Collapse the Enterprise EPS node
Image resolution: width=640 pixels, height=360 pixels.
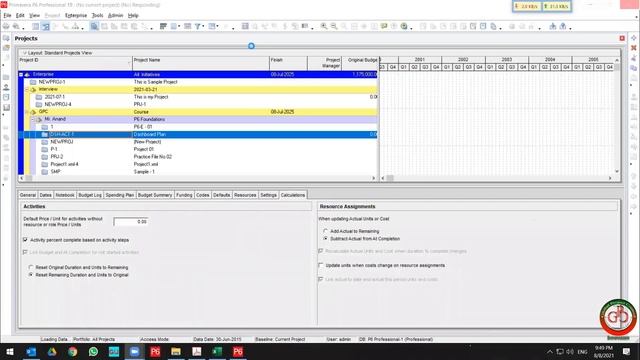click(x=21, y=75)
